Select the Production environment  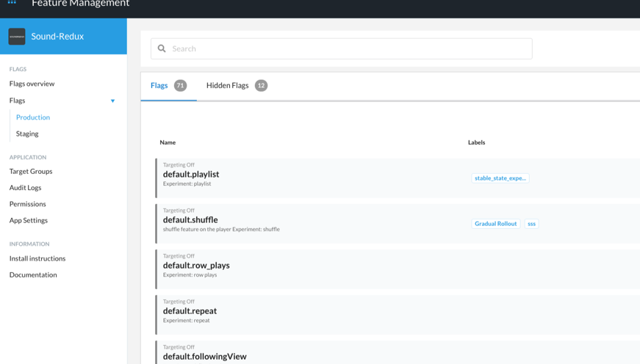point(33,117)
